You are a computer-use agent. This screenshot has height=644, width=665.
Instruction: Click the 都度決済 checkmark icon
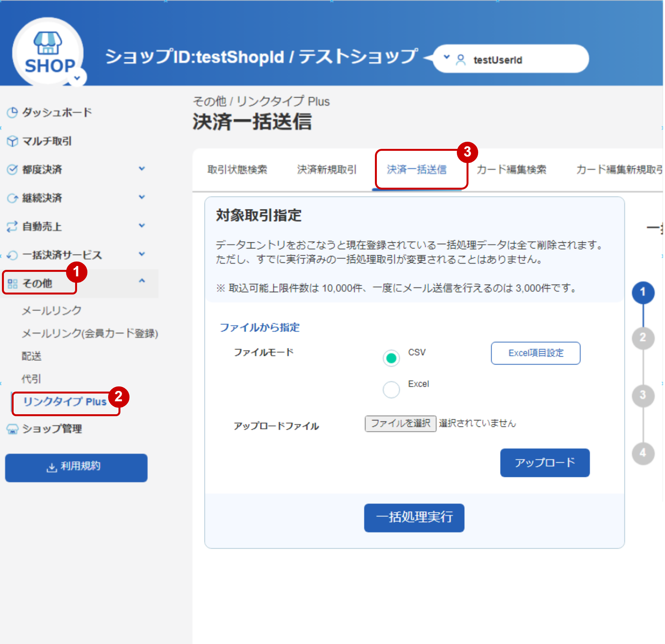(x=13, y=169)
